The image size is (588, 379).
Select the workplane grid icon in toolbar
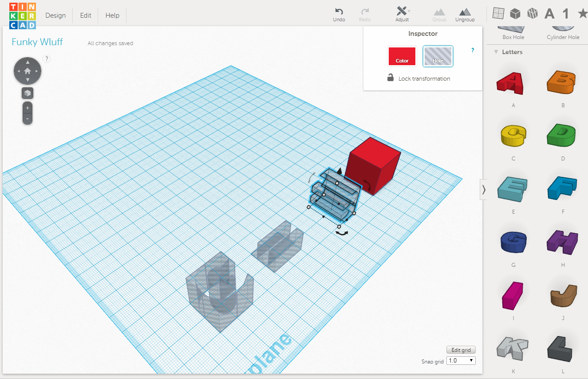pyautogui.click(x=498, y=14)
